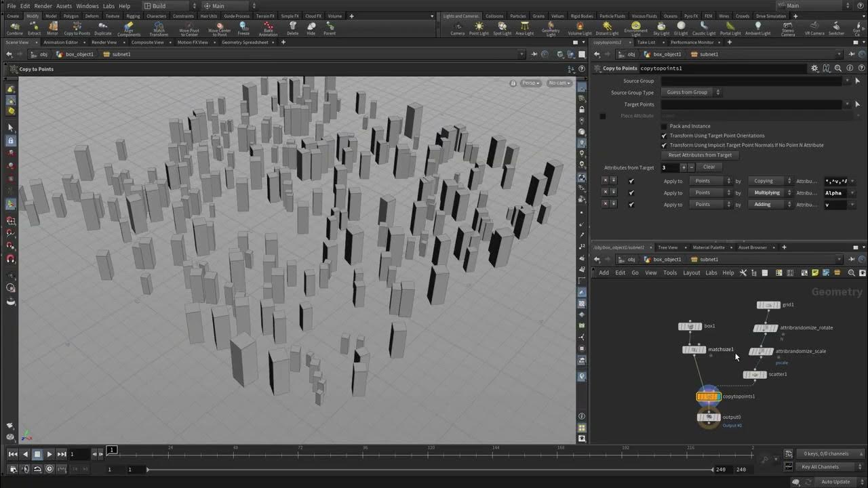
Task: Click Reset Attributes from Target button
Action: pos(700,155)
